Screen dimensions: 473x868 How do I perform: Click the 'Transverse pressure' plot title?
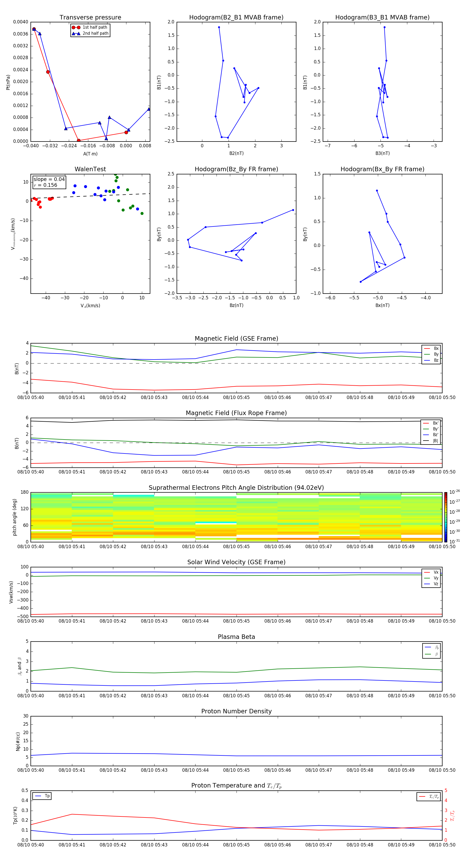tap(90, 18)
